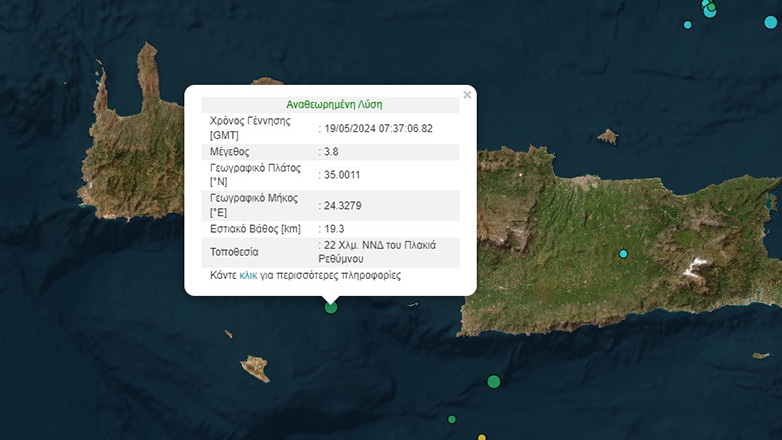Select the small isolated cyan marker at top
Screen dimensions: 782x440
(687, 24)
